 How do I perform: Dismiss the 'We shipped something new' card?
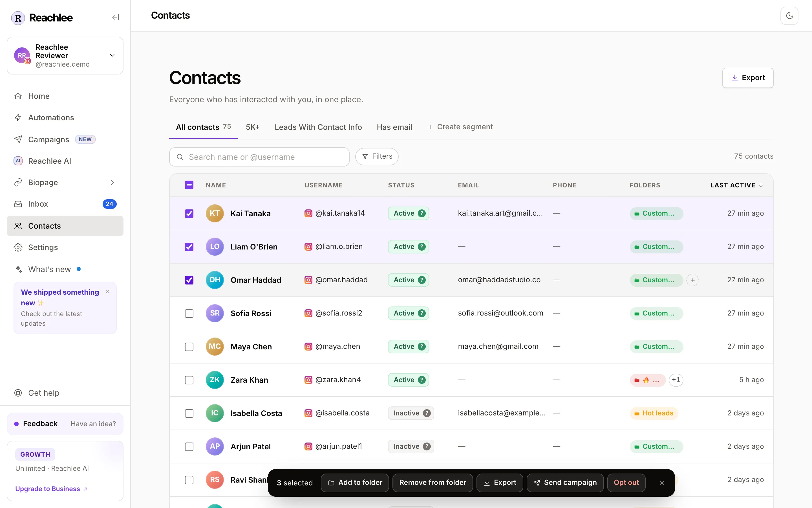(107, 292)
